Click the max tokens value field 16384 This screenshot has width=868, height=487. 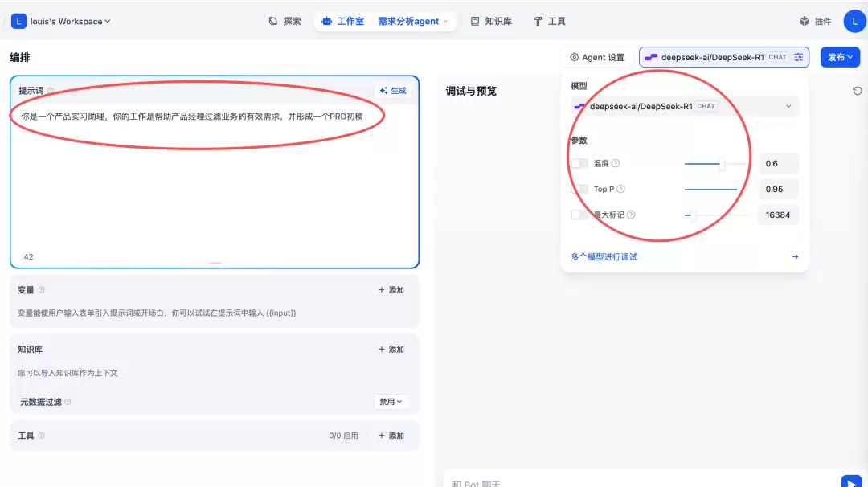tap(778, 215)
